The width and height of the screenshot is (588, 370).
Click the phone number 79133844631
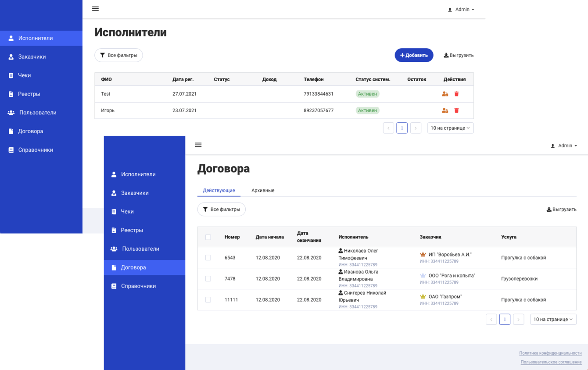[x=319, y=94]
